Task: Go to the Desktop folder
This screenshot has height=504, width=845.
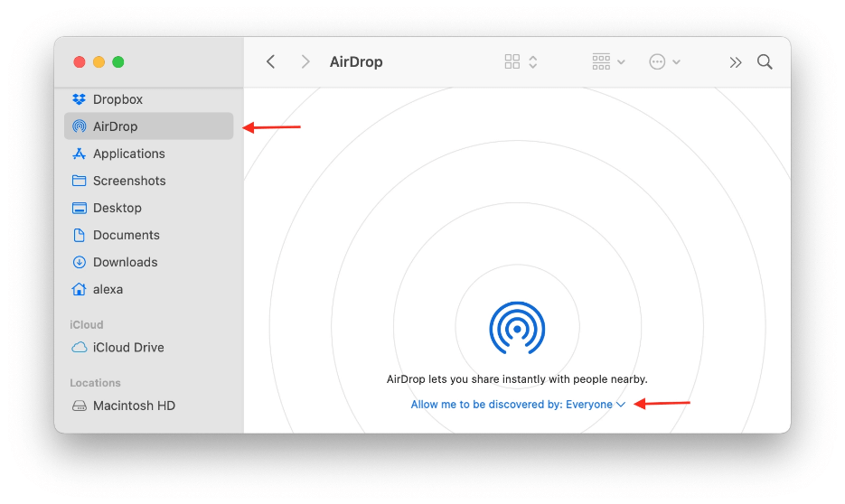Action: [117, 208]
